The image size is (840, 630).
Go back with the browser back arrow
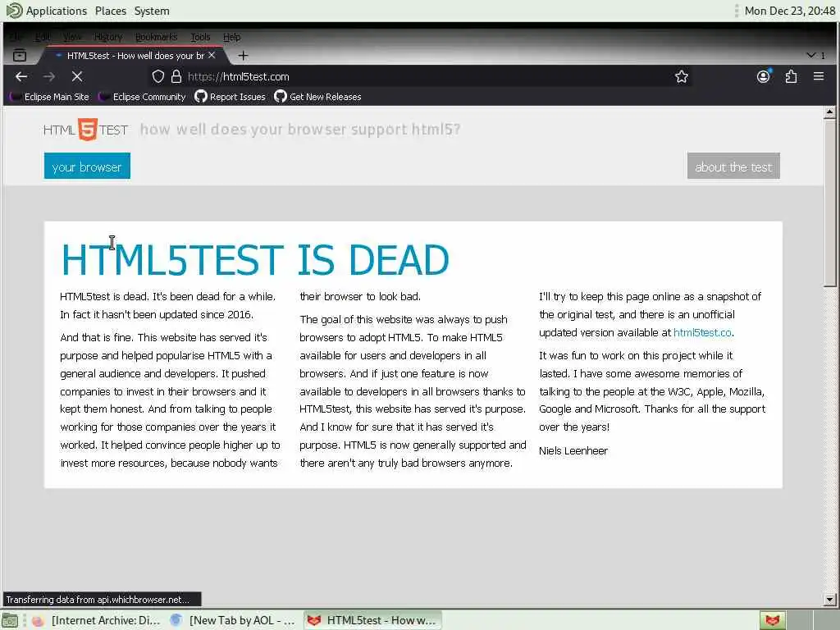(21, 76)
